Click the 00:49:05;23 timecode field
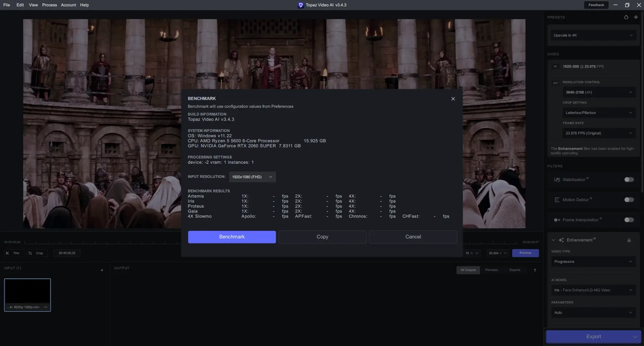The image size is (644, 346). pyautogui.click(x=67, y=253)
